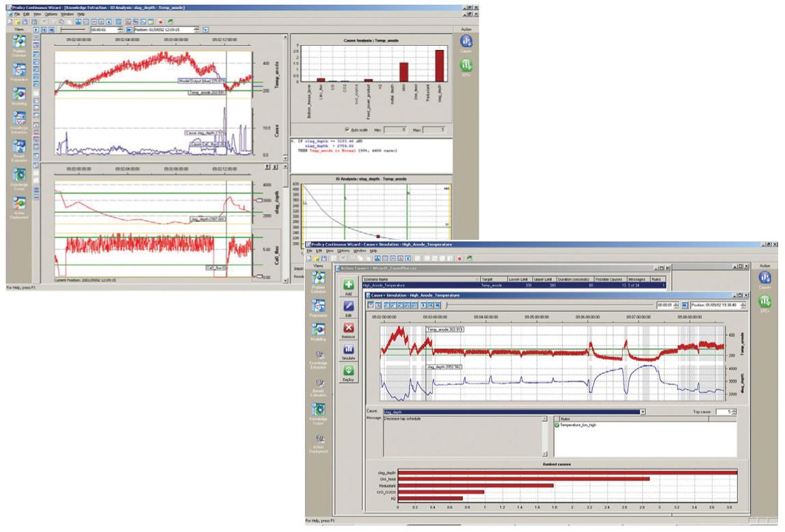Open Knowledge Extraction view in the back window

coord(19,122)
